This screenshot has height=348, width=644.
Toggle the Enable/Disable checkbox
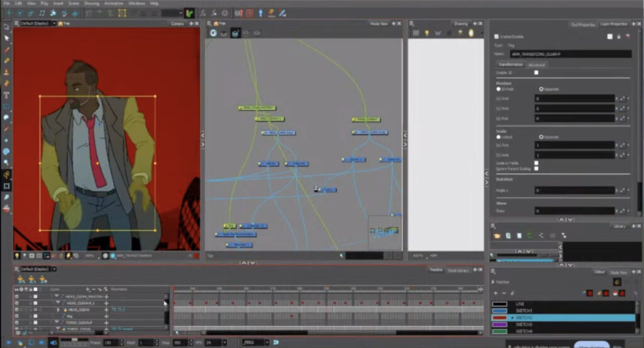pos(497,36)
